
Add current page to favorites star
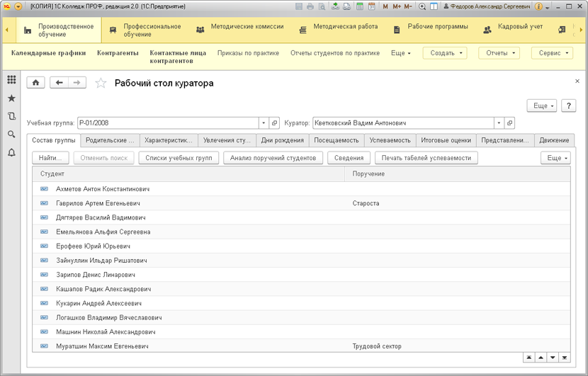(101, 83)
